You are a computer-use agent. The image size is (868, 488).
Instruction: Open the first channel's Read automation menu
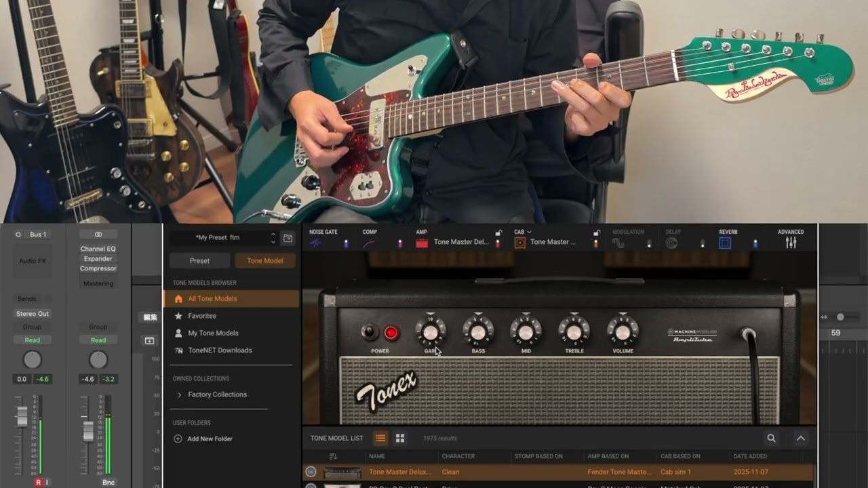[x=33, y=340]
